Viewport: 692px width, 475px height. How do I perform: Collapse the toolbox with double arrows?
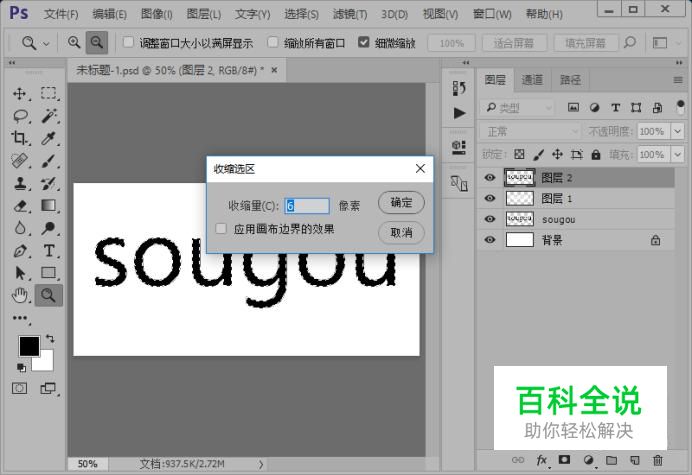tap(11, 63)
